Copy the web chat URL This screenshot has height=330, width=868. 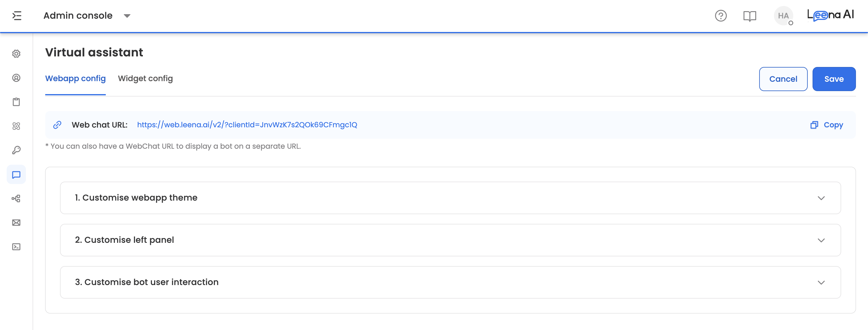pos(826,125)
